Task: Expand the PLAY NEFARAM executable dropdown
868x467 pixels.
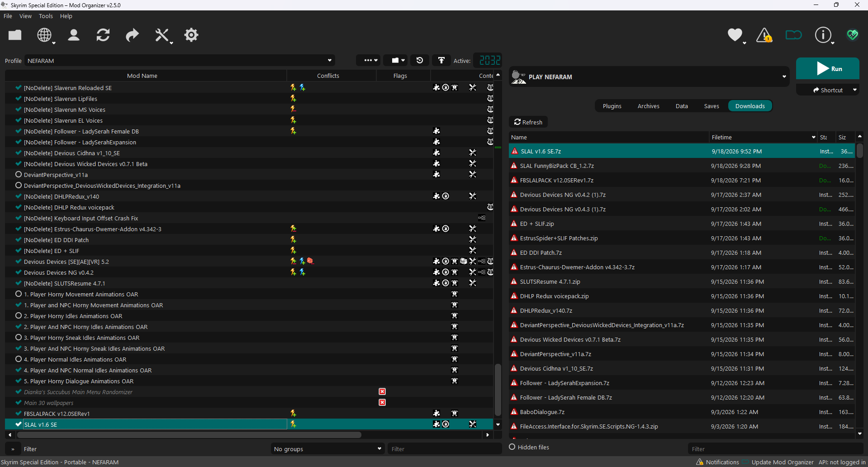Action: coord(784,77)
